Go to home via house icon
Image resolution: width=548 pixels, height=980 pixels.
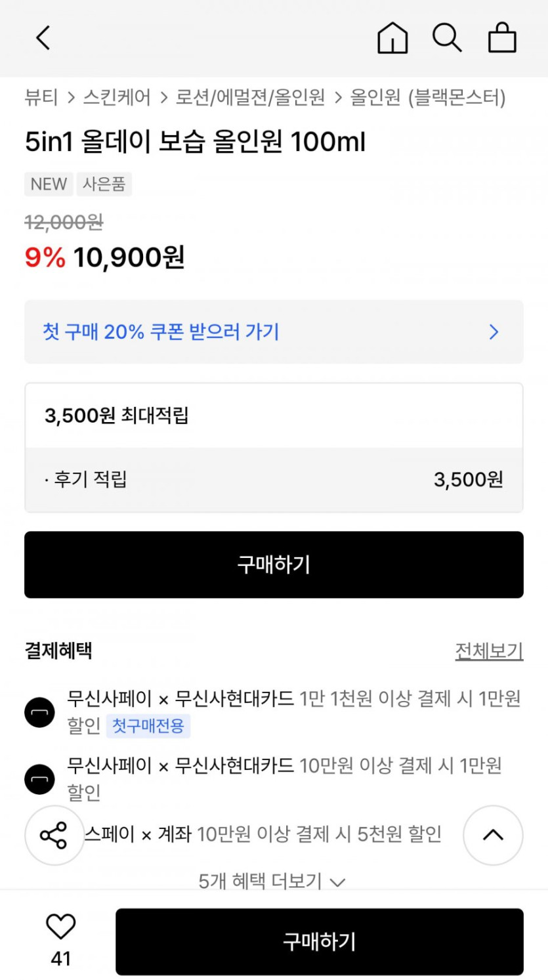(x=392, y=38)
